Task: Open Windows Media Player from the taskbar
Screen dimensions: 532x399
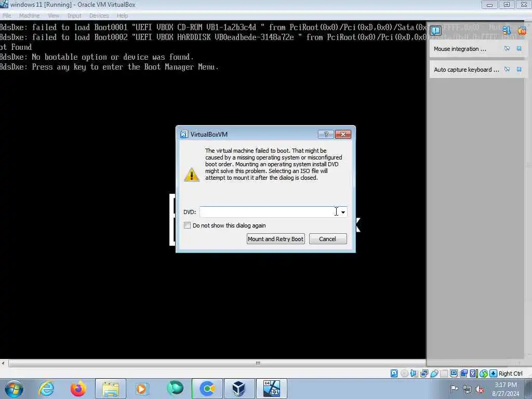Action: (x=142, y=389)
